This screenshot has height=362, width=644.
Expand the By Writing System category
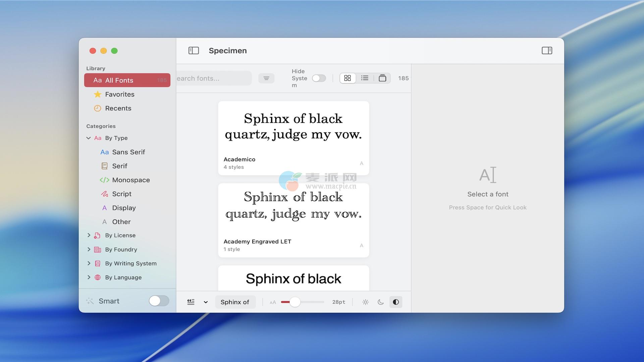tap(89, 263)
